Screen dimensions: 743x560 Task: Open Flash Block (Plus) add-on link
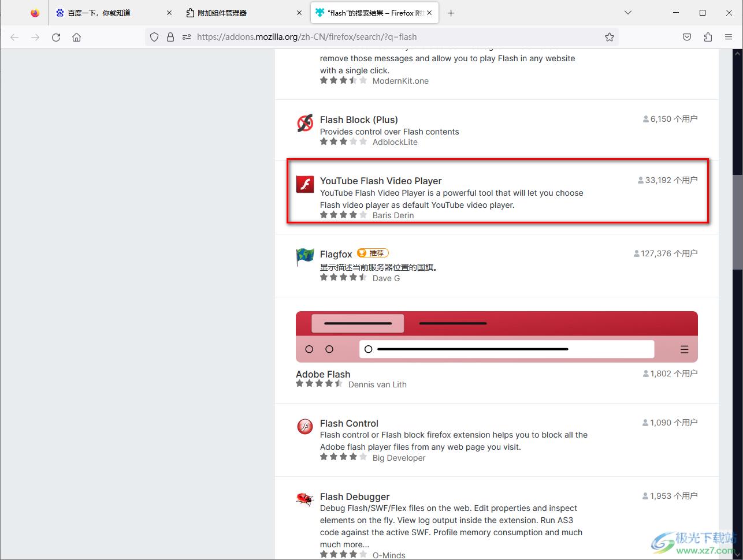coord(359,120)
